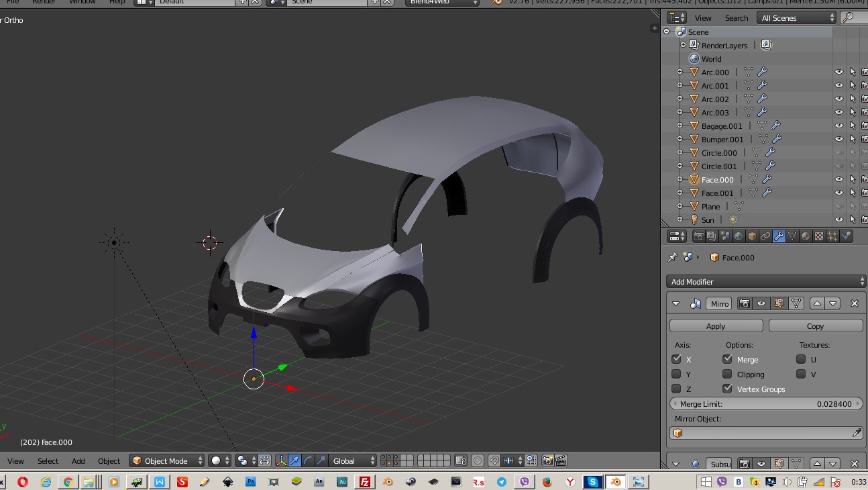The height and width of the screenshot is (490, 868).
Task: Open the Particles properties sparkle icon
Action: point(832,236)
